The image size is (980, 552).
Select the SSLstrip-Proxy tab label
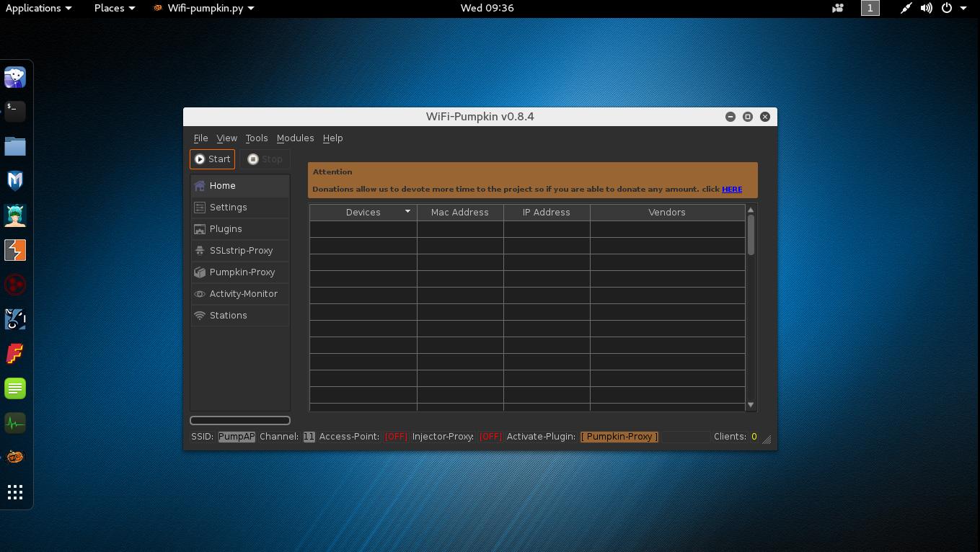click(x=241, y=250)
